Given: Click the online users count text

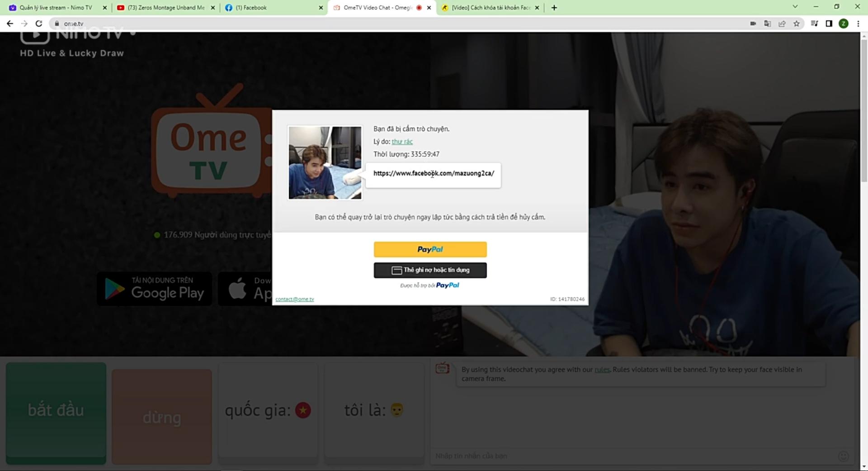Looking at the screenshot, I should [x=217, y=235].
